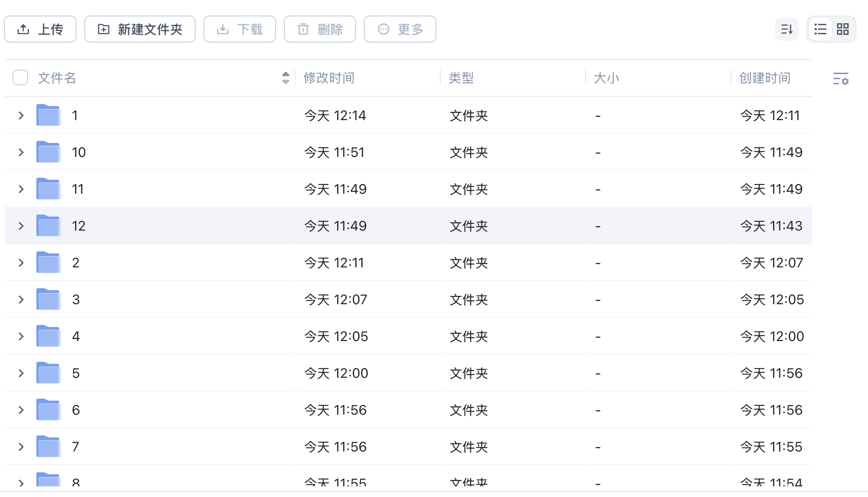Expand folder 1 with its chevron
This screenshot has width=868, height=497.
(21, 115)
